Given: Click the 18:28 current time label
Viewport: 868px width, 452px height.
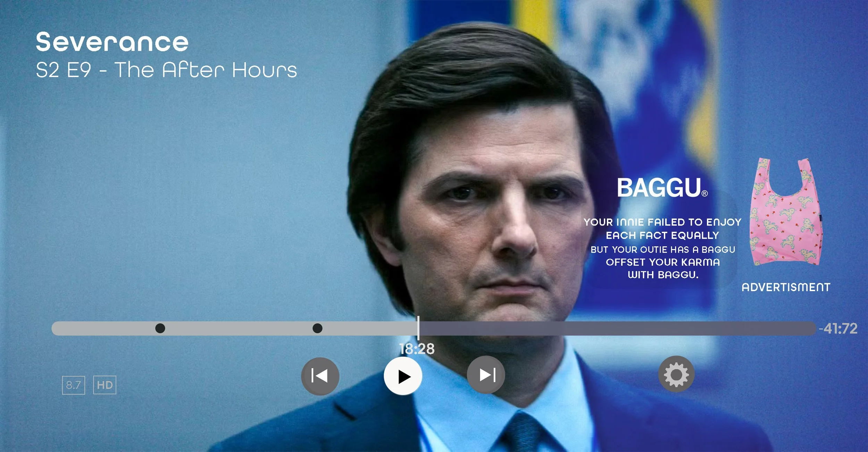Looking at the screenshot, I should [x=416, y=349].
